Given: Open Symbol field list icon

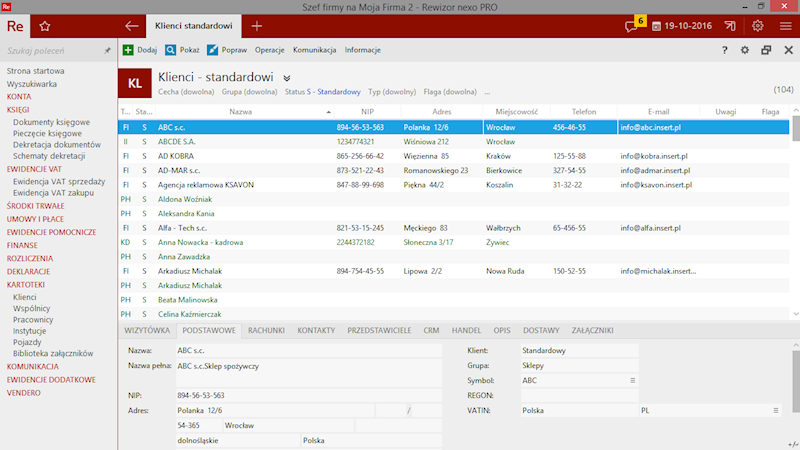Looking at the screenshot, I should coord(633,381).
